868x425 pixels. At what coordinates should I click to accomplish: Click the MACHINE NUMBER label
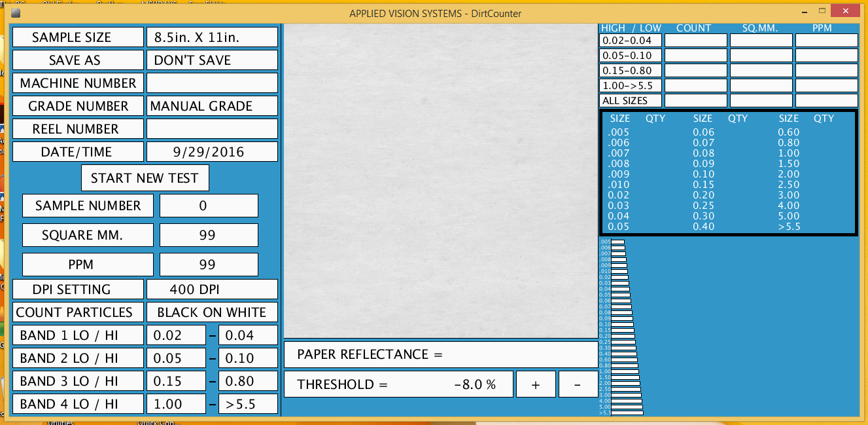point(78,83)
